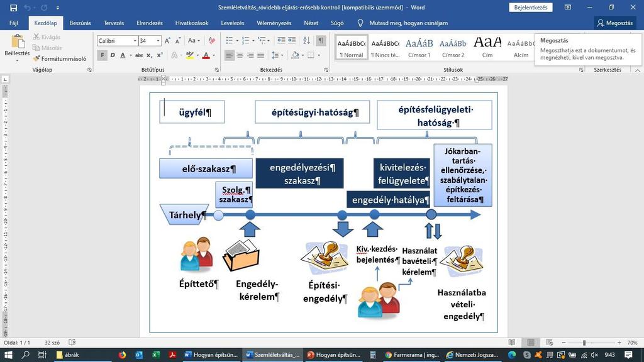Apply subscript formatting
This screenshot has width=644, height=362.
(149, 55)
